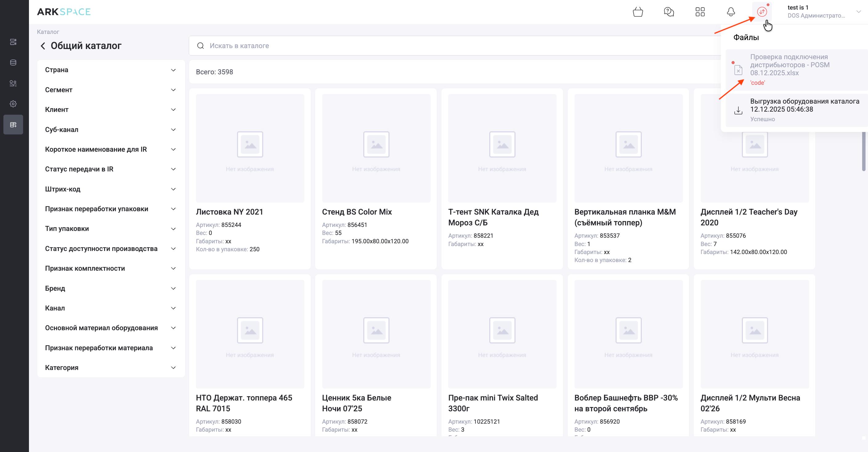868x452 pixels.
Task: Click the Каталог breadcrumb link
Action: [x=48, y=32]
